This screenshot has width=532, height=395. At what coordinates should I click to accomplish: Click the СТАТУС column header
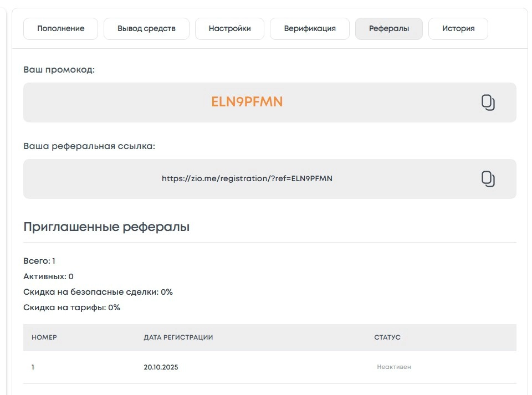point(387,337)
